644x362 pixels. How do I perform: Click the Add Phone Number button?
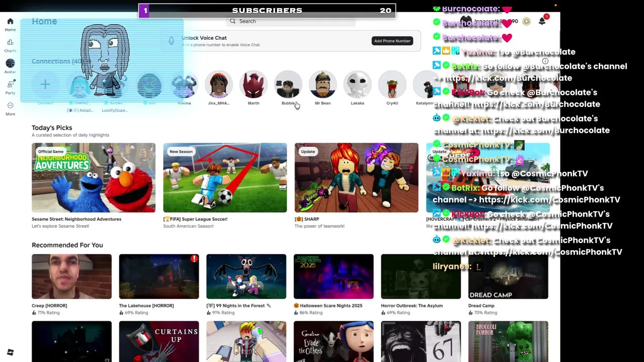(x=392, y=41)
